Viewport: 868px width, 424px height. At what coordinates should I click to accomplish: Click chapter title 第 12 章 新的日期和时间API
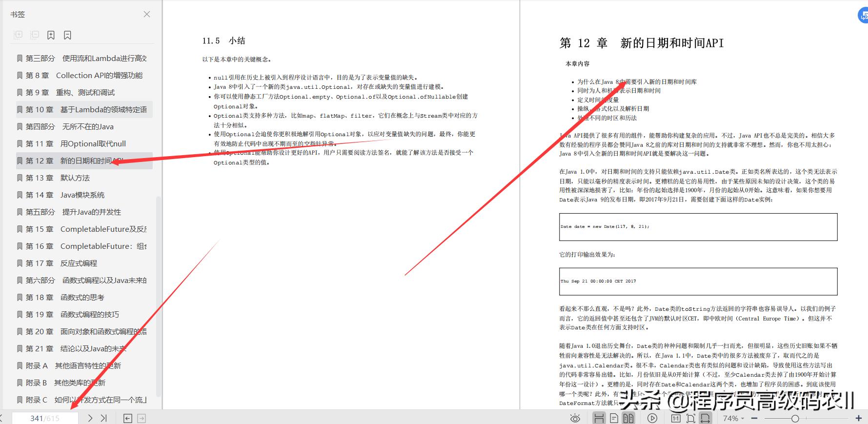click(x=642, y=43)
